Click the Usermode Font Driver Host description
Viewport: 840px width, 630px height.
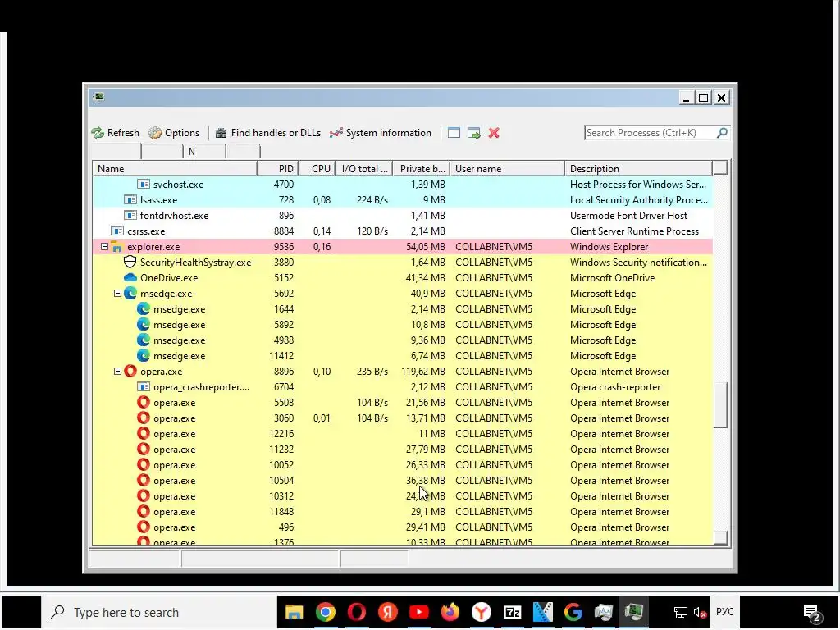point(628,216)
